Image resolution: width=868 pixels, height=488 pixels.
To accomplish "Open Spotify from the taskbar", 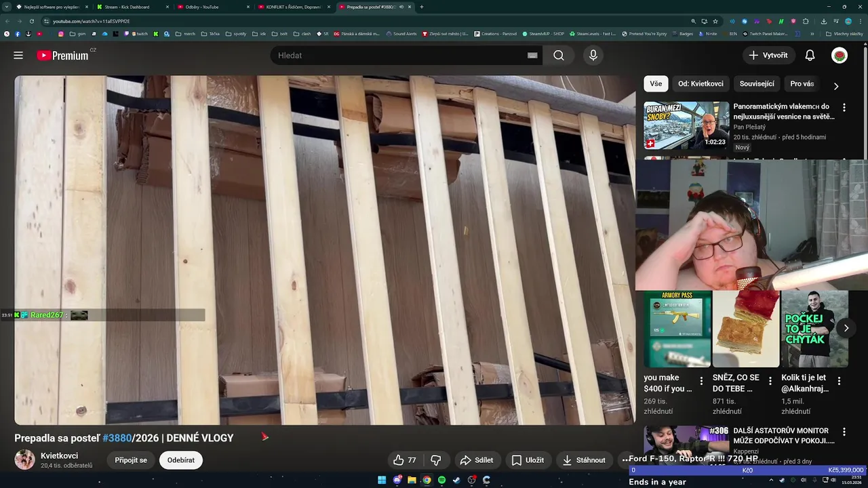I will (x=441, y=480).
